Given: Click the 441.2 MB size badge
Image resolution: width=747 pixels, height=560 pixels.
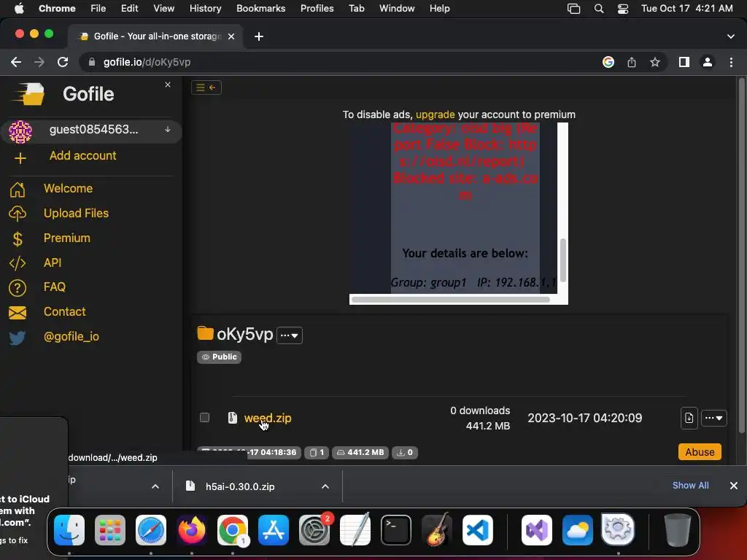Looking at the screenshot, I should 360,452.
